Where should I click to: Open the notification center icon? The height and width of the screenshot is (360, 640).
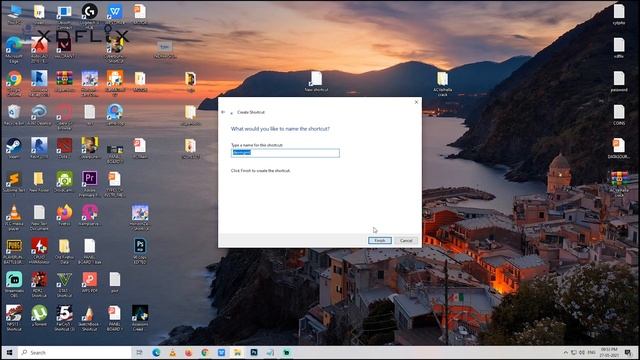tap(629, 352)
